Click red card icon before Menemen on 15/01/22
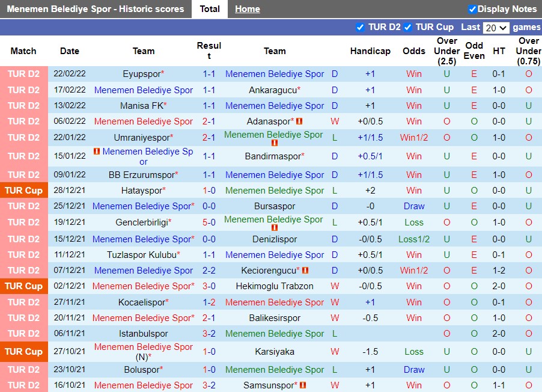Image resolution: width=542 pixels, height=392 pixels. tap(97, 151)
